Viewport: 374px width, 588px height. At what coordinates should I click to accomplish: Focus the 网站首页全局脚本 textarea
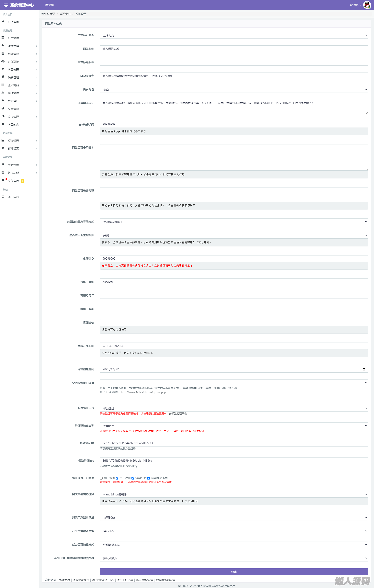pos(234,157)
